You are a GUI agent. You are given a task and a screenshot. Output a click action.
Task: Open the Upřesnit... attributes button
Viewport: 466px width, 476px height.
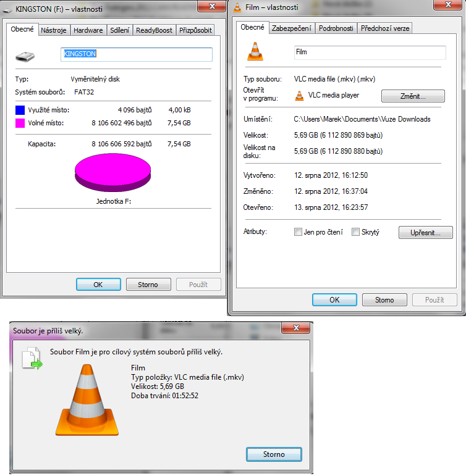(425, 233)
